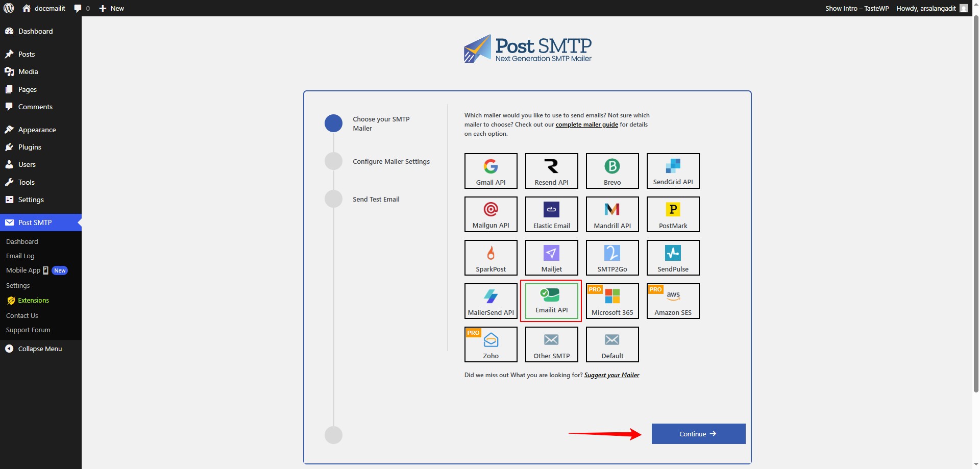Open the New content menu in admin bar
Viewport: 980px width, 469px height.
pos(112,8)
